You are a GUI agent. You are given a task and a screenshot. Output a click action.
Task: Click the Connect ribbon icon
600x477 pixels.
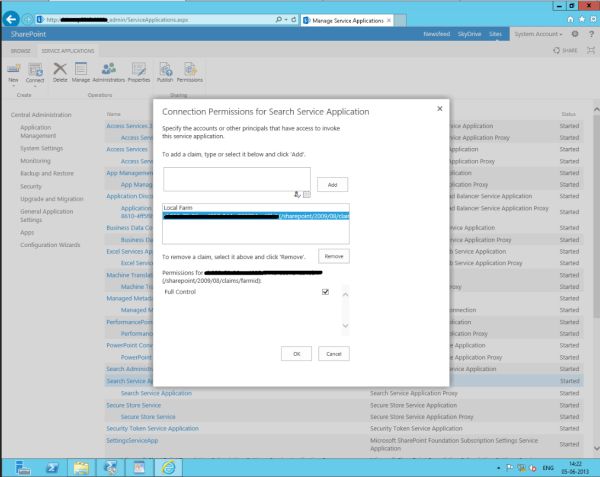pyautogui.click(x=35, y=72)
